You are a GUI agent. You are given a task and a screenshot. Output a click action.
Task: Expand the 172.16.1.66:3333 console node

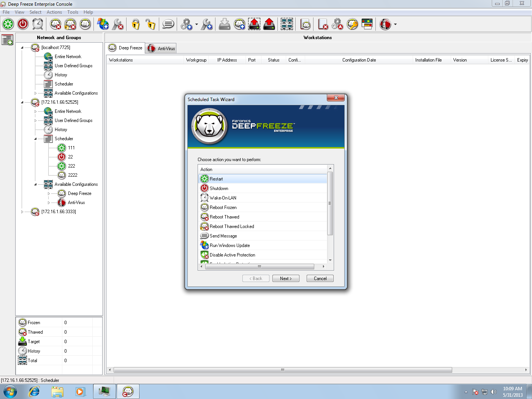22,212
